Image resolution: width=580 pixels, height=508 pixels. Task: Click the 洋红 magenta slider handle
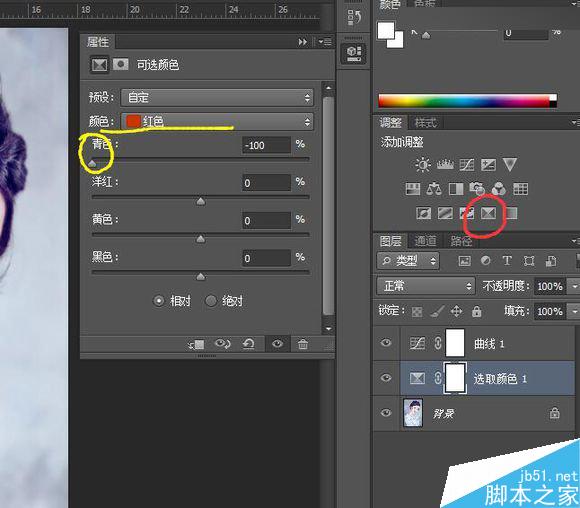[x=200, y=201]
